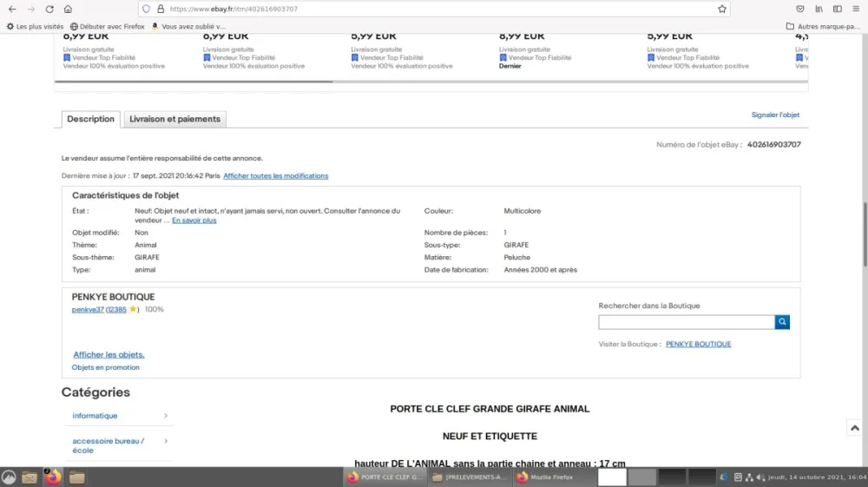Switch to Livraison et paiements tab

(x=175, y=119)
